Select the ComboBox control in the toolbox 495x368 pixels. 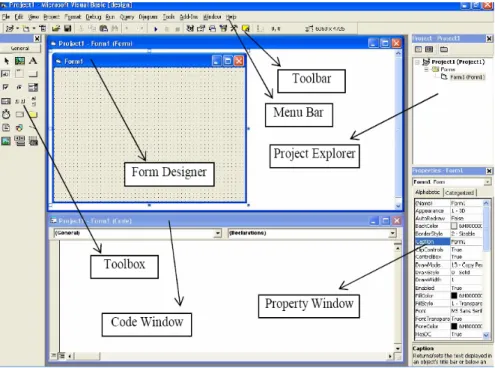[33, 87]
